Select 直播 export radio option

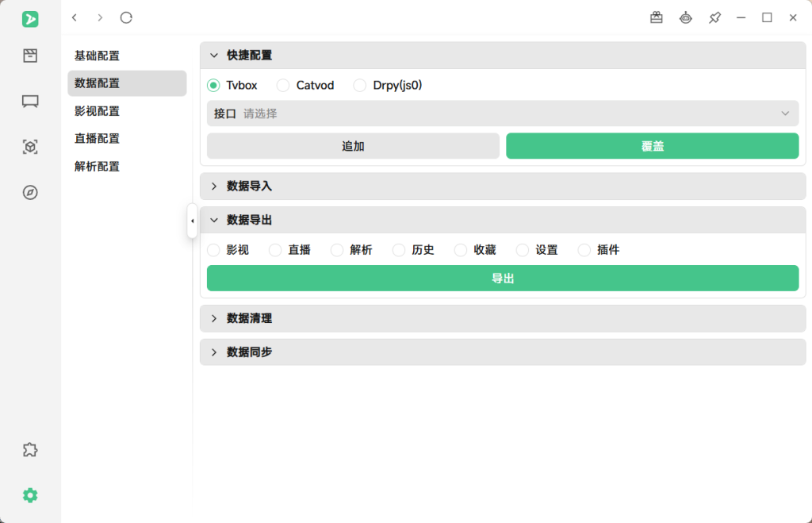(275, 250)
